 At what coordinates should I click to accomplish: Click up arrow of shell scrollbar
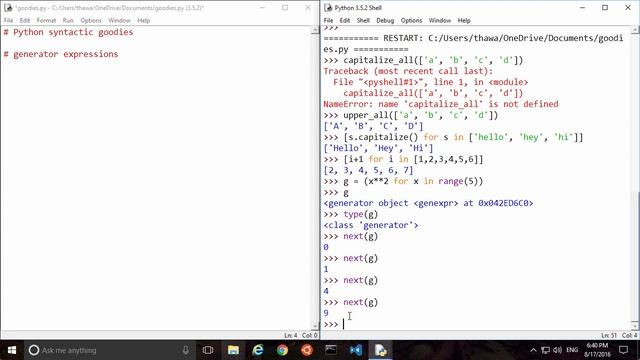635,30
